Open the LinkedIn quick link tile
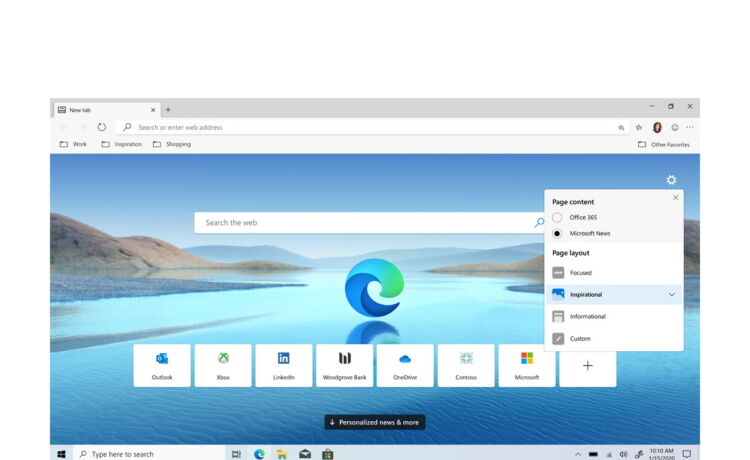Image resolution: width=750 pixels, height=460 pixels. 284,365
